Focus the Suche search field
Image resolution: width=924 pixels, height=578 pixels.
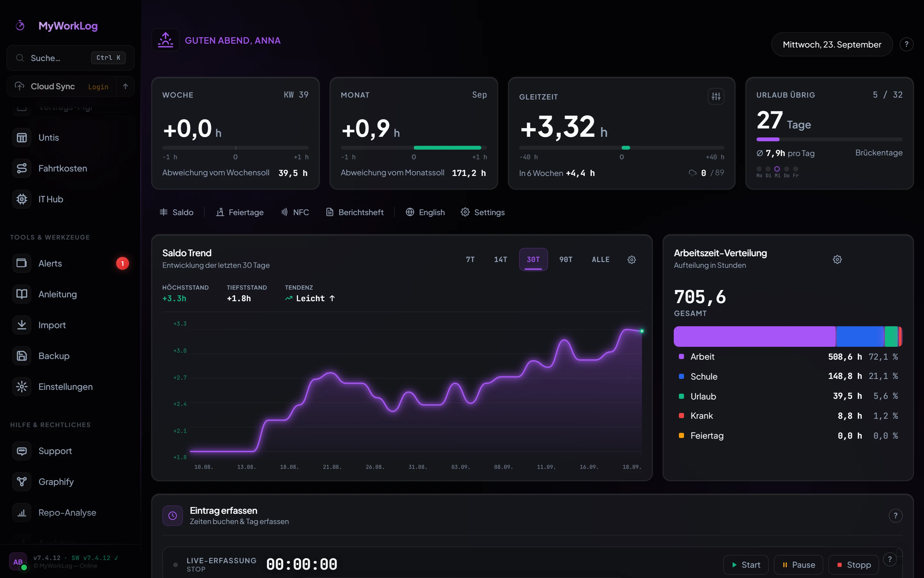70,58
